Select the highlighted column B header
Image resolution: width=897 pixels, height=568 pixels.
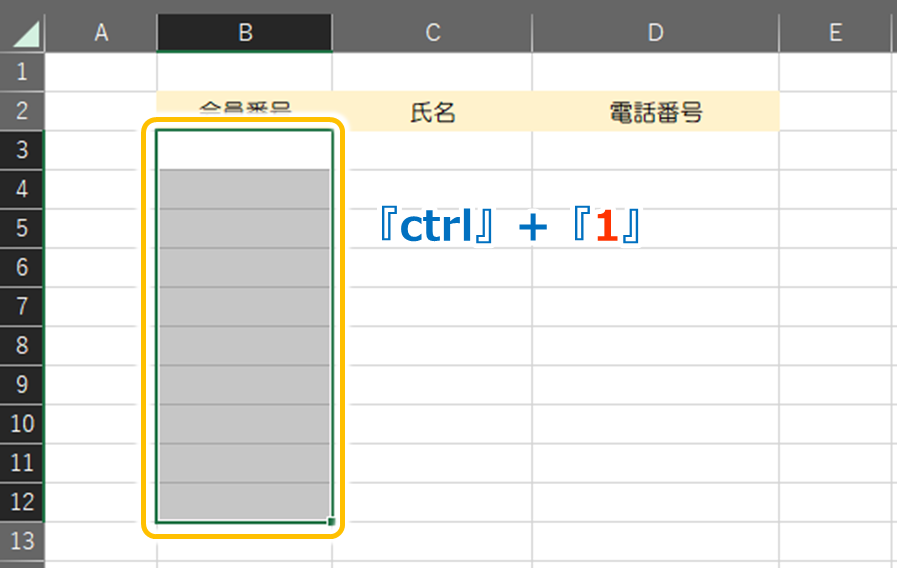click(x=245, y=33)
